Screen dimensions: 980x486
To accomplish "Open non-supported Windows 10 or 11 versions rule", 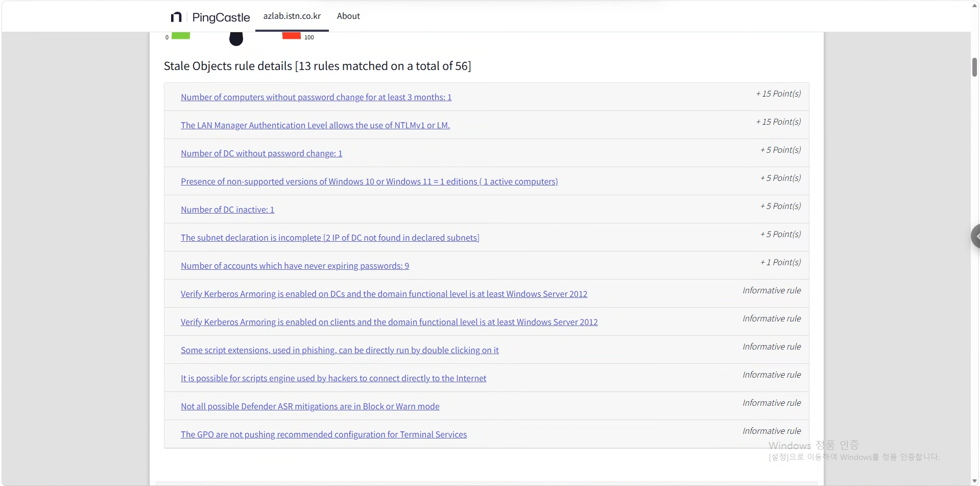I will pyautogui.click(x=369, y=181).
